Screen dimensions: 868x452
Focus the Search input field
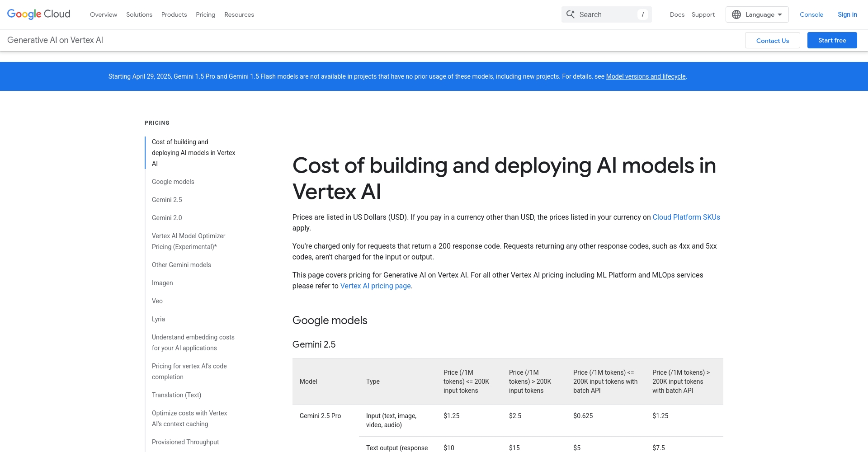(x=607, y=14)
